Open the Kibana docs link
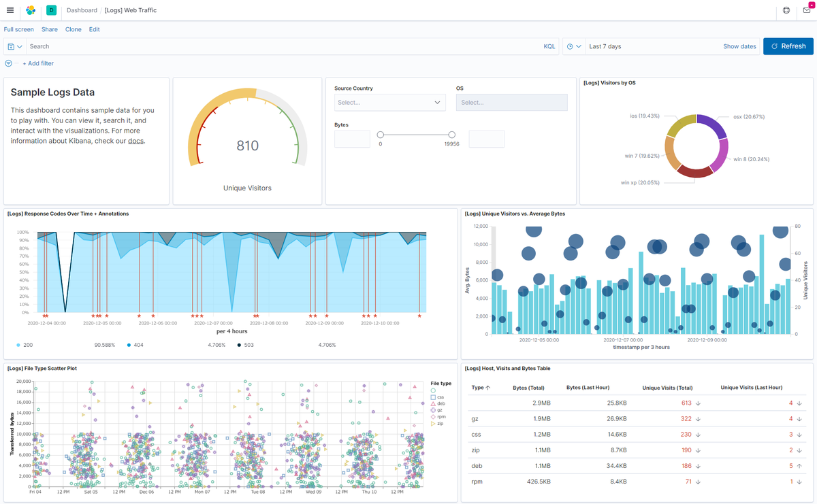Image resolution: width=817 pixels, height=504 pixels. point(135,141)
